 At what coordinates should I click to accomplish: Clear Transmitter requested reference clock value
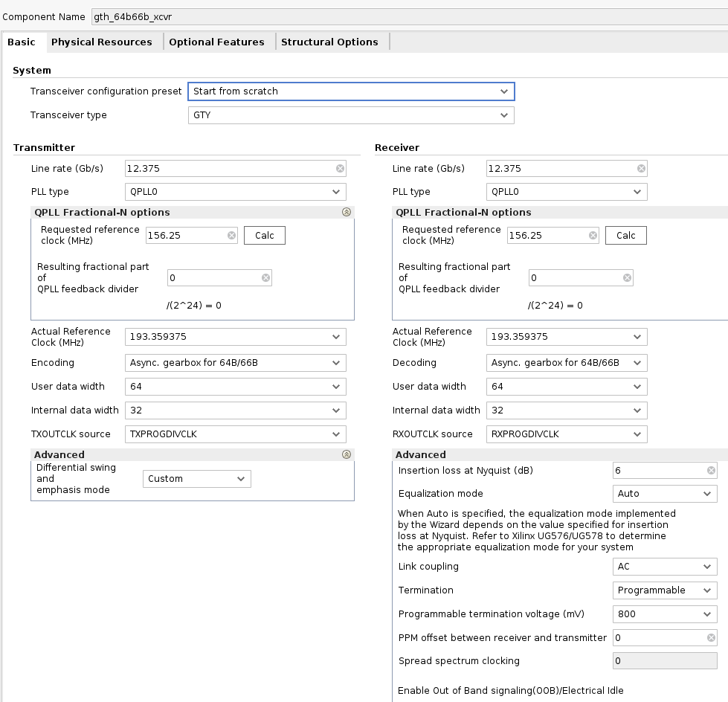point(231,236)
